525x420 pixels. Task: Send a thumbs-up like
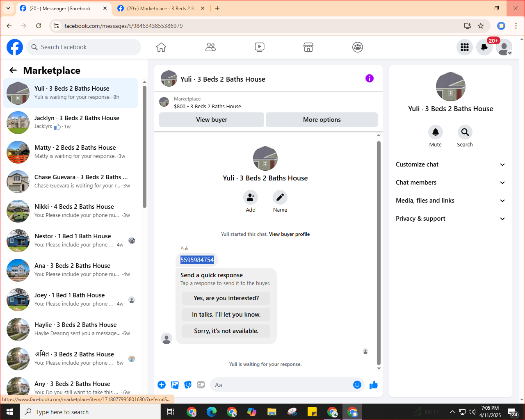pyautogui.click(x=374, y=385)
